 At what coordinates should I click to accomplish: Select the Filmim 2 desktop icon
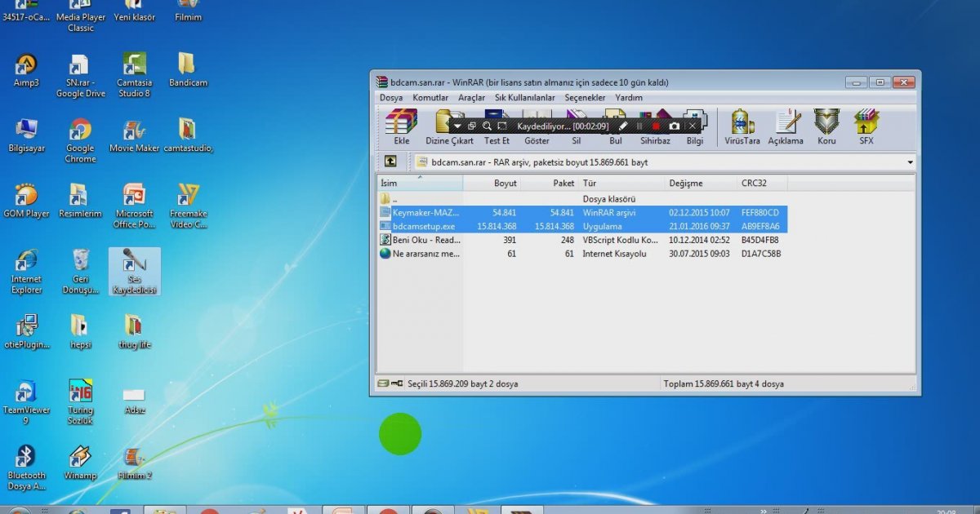(134, 463)
